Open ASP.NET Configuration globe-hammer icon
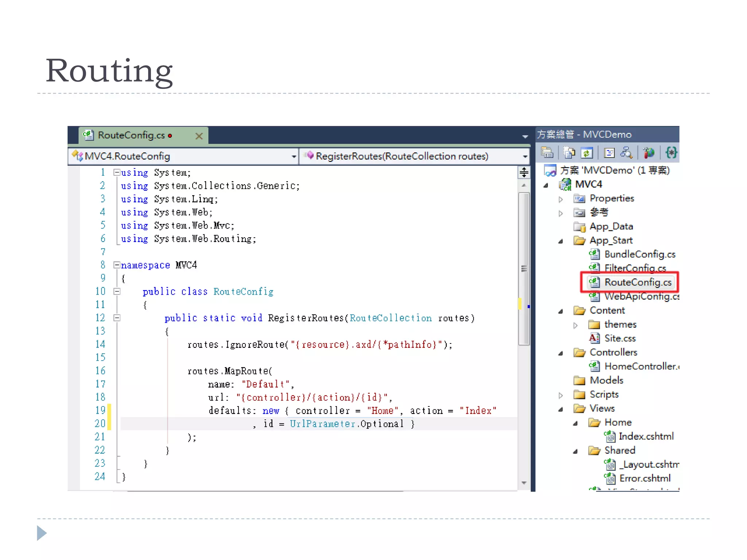747x560 pixels. coord(649,152)
